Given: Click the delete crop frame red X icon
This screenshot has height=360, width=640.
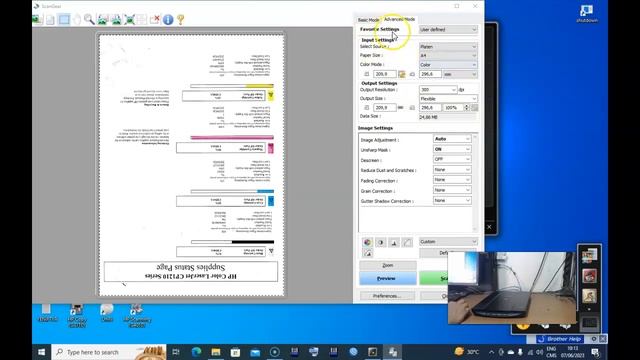Looking at the screenshot, I should click(155, 19).
